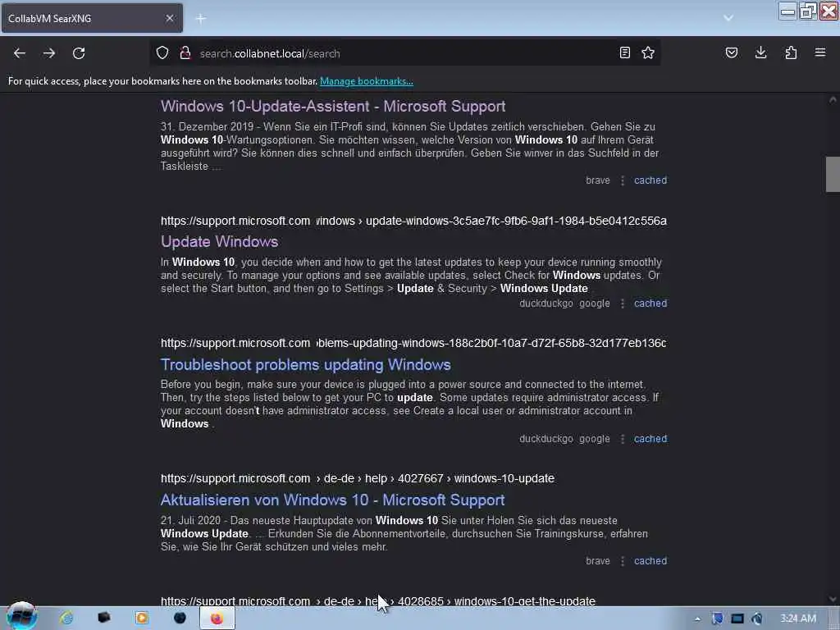Screen dimensions: 840x630
Task: Open the 3:24 AM system clock
Action: point(797,619)
